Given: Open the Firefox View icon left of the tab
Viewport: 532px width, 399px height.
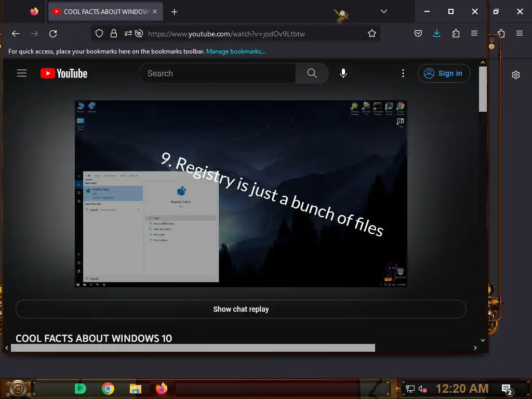Looking at the screenshot, I should tap(34, 11).
